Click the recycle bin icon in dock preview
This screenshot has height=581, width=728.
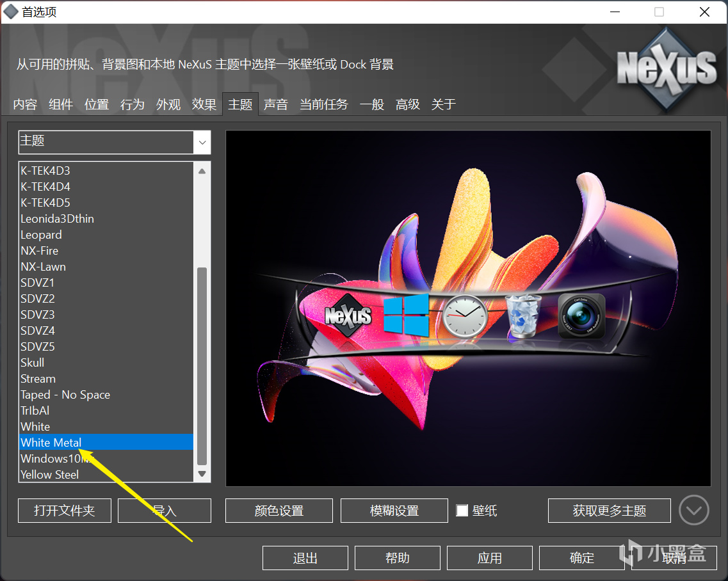click(x=523, y=315)
